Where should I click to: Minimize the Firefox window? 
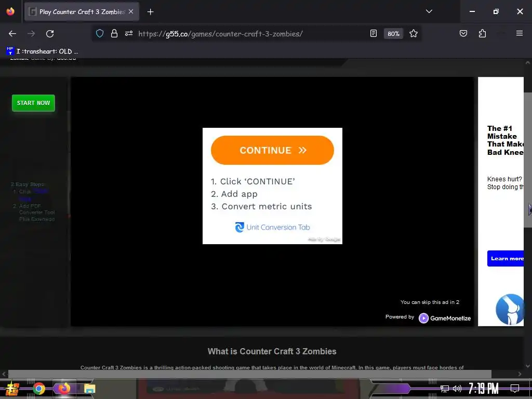[x=472, y=11]
